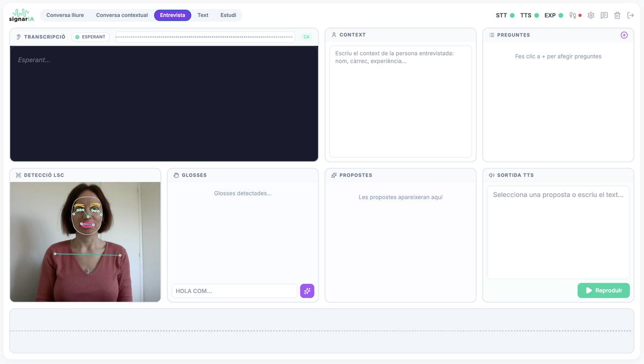Switch to the Conversa lliure tab

coord(65,15)
